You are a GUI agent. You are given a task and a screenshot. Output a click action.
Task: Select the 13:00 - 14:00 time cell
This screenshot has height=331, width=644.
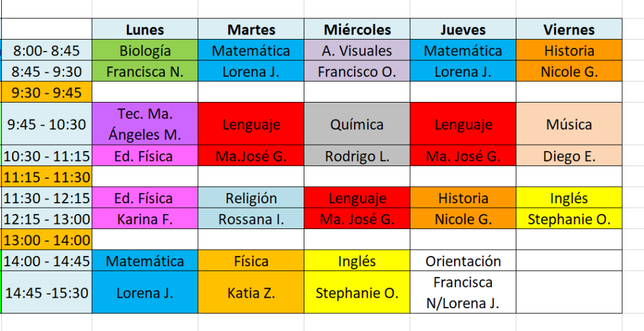tap(47, 240)
